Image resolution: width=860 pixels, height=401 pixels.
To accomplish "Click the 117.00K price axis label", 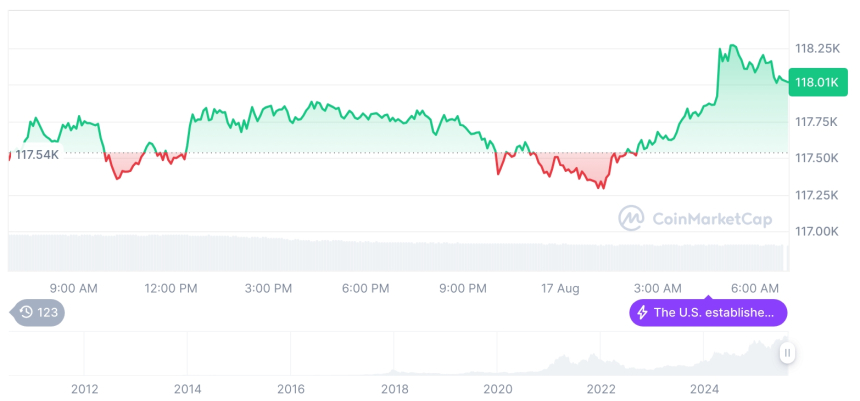I will [x=816, y=231].
